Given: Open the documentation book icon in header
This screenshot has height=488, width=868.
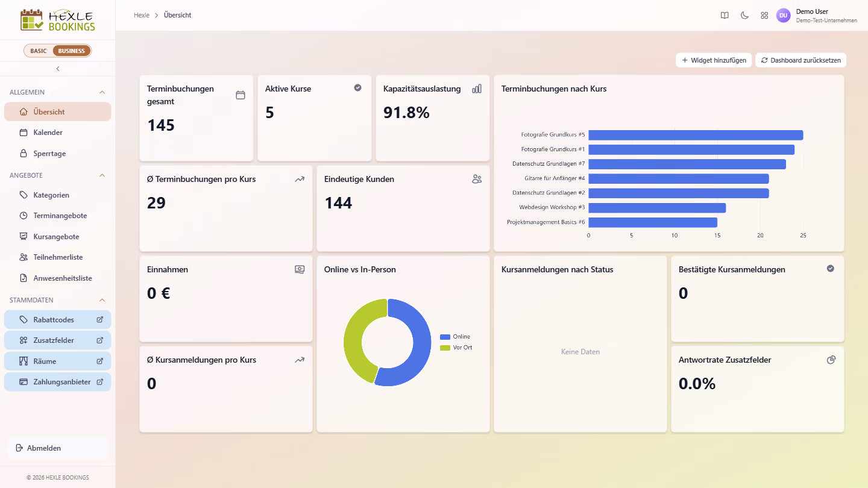Looking at the screenshot, I should 725,15.
